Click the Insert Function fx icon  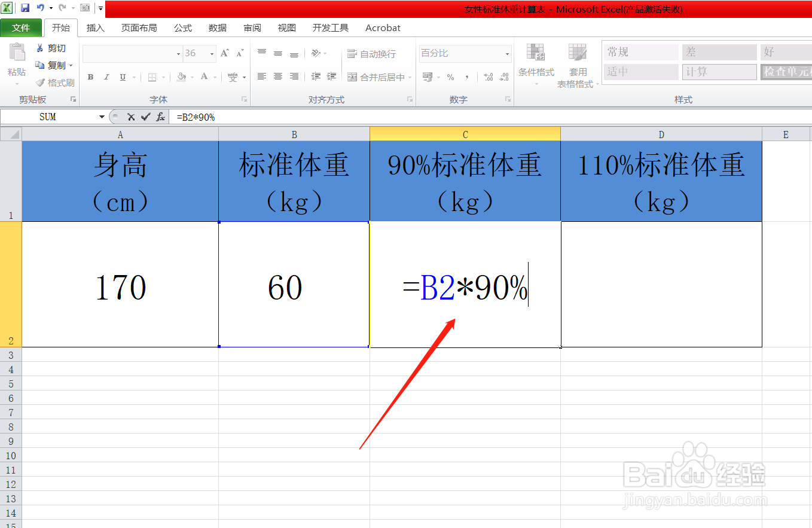pos(160,117)
